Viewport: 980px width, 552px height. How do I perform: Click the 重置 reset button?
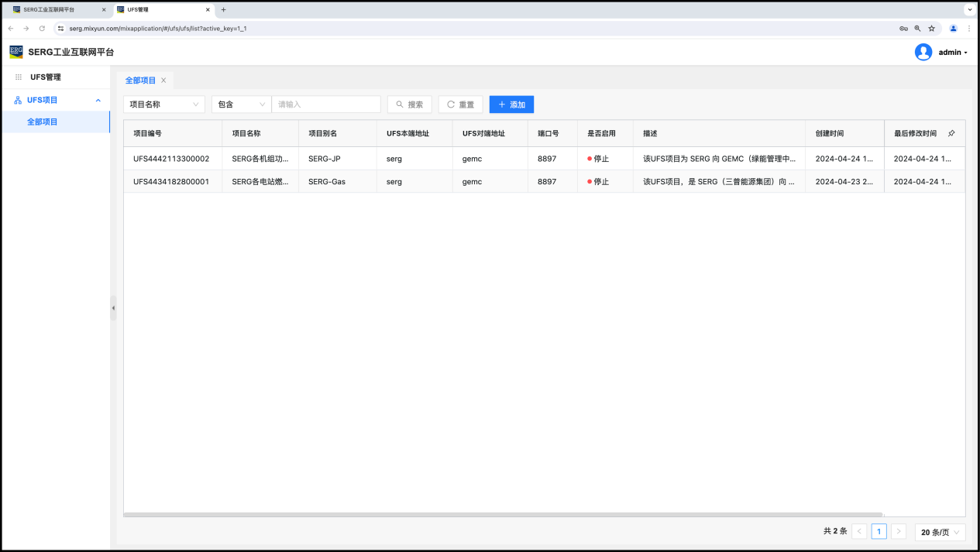point(460,105)
